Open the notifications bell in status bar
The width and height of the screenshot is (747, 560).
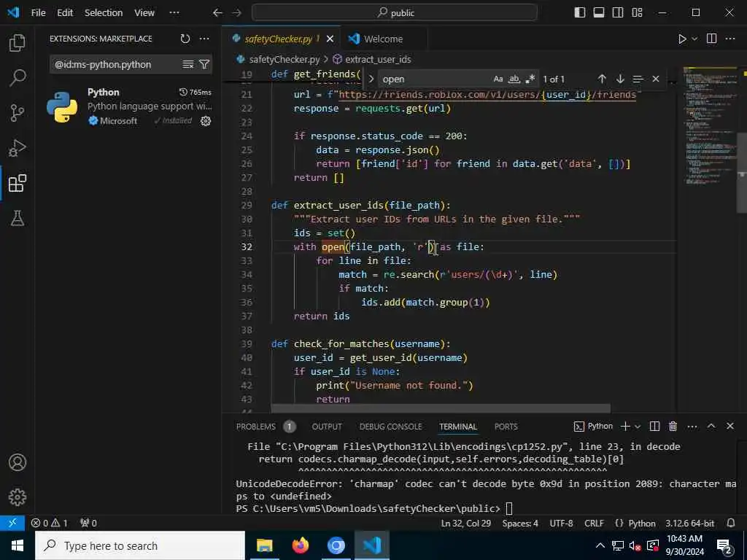pyautogui.click(x=731, y=523)
